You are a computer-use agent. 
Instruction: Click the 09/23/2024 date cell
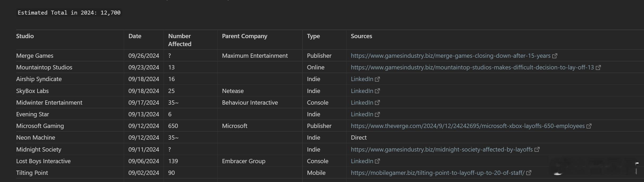pyautogui.click(x=144, y=67)
